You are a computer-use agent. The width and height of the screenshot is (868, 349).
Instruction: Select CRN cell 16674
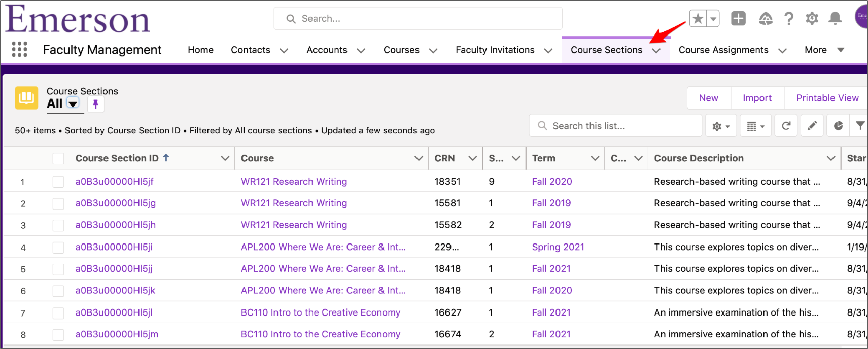[x=447, y=334]
